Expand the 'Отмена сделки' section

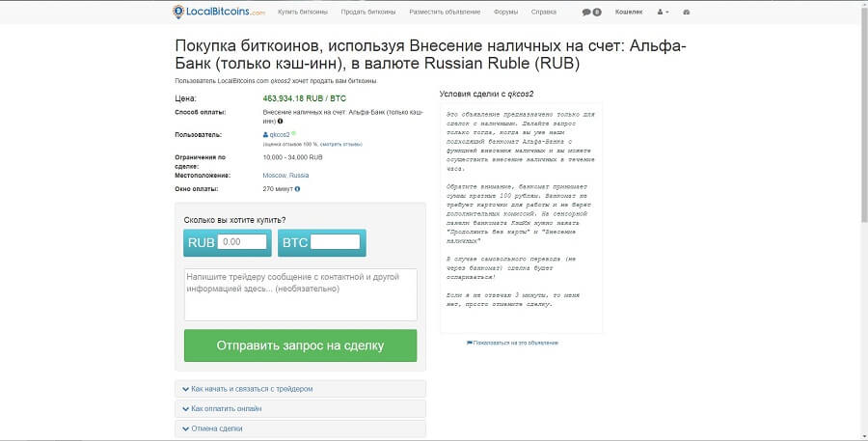301,428
